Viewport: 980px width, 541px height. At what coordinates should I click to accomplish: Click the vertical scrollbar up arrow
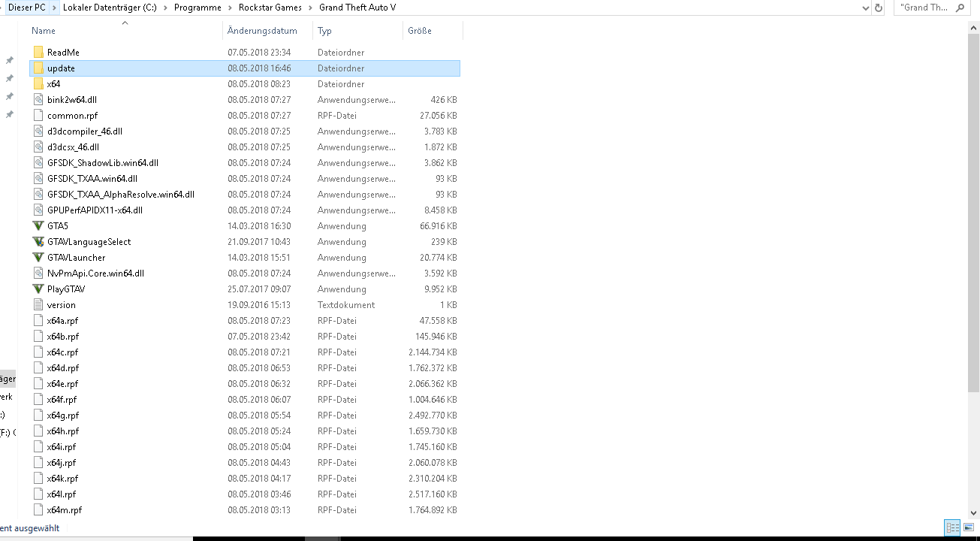point(973,27)
